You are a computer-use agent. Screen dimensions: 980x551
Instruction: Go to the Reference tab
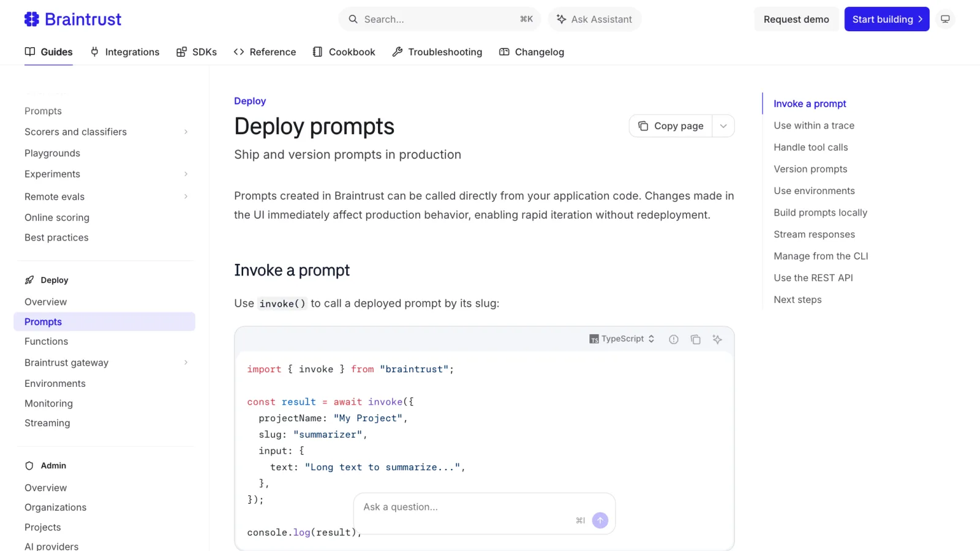[x=265, y=52]
